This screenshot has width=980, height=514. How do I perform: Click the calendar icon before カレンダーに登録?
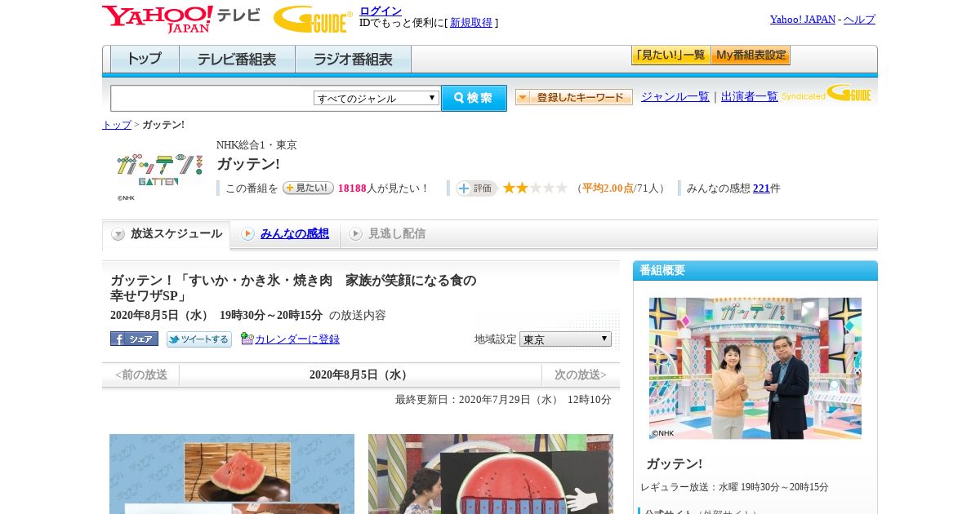pos(247,339)
